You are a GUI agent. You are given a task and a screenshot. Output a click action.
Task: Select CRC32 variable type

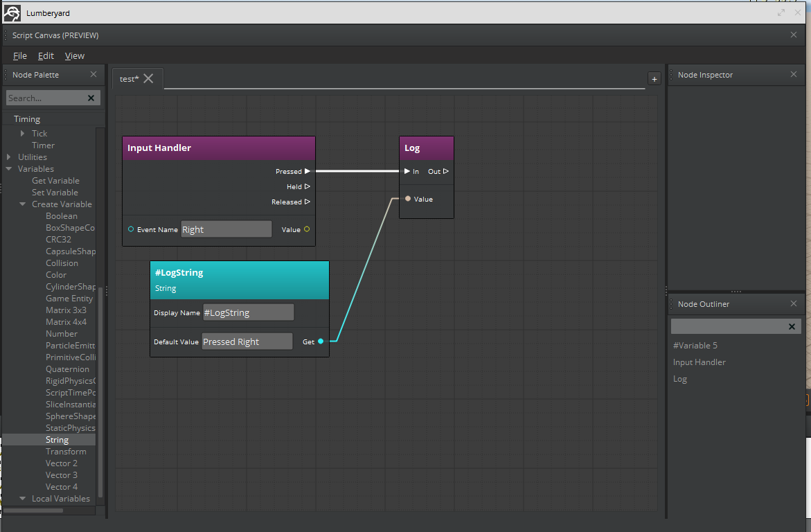coord(58,240)
